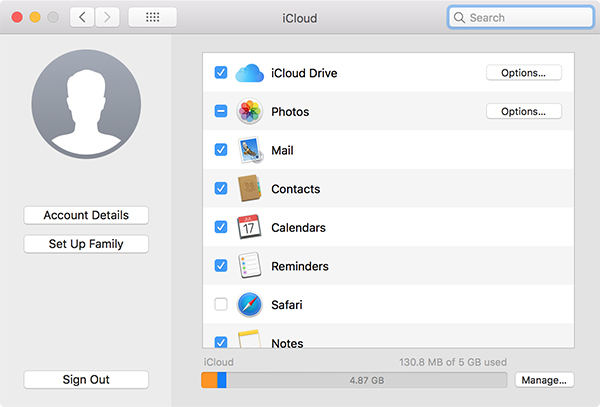Open Account Details
Image resolution: width=600 pixels, height=407 pixels.
point(86,215)
